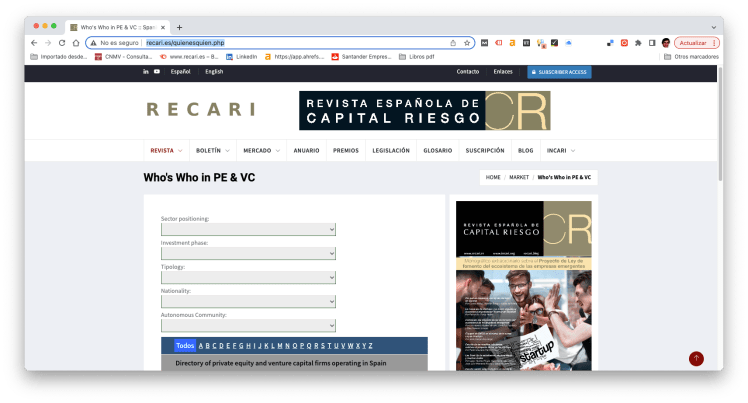Bookmark this page with the star icon
The width and height of the screenshot is (748, 403).
(x=467, y=43)
